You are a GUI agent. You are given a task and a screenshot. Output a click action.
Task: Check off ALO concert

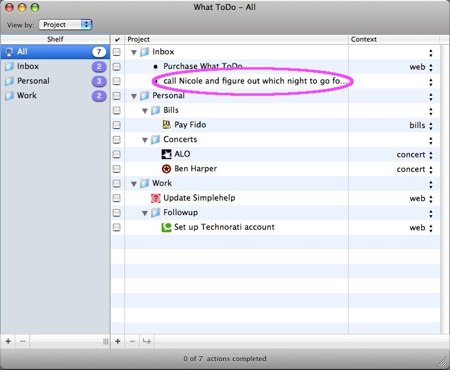click(117, 154)
